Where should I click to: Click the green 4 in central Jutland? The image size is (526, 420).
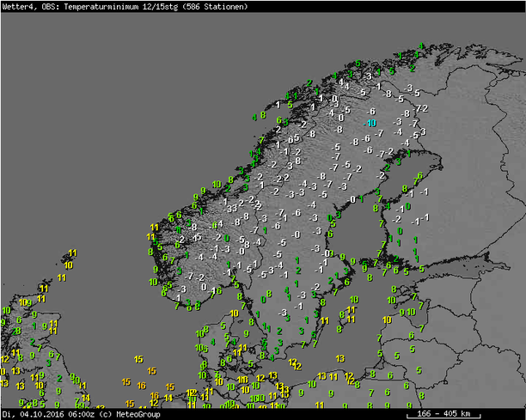pyautogui.click(x=213, y=342)
